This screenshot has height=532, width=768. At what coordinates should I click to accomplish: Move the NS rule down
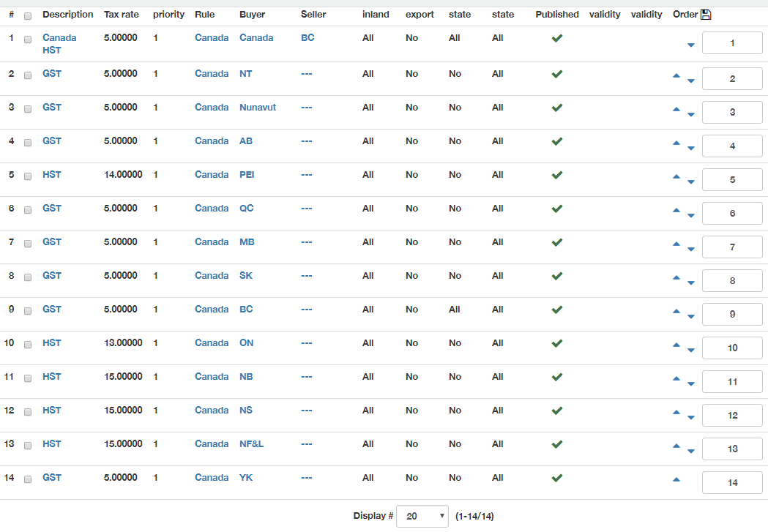[x=691, y=417]
